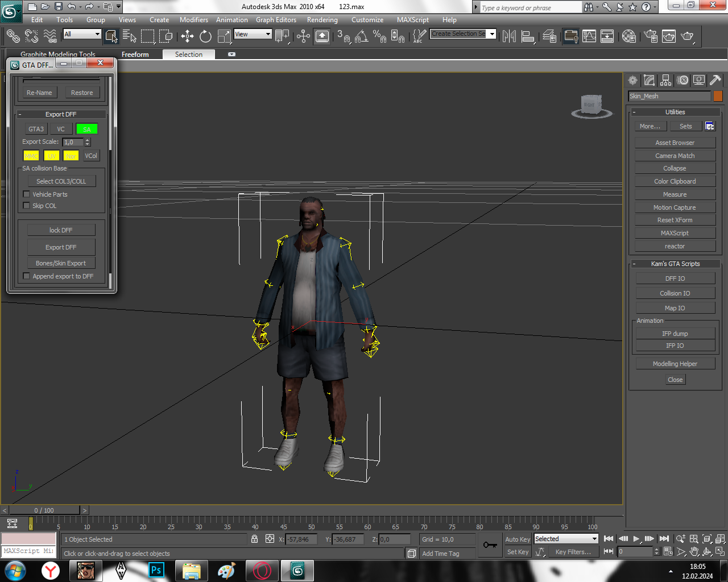The height and width of the screenshot is (582, 728).
Task: Open the Graph Editors menu
Action: 276,20
